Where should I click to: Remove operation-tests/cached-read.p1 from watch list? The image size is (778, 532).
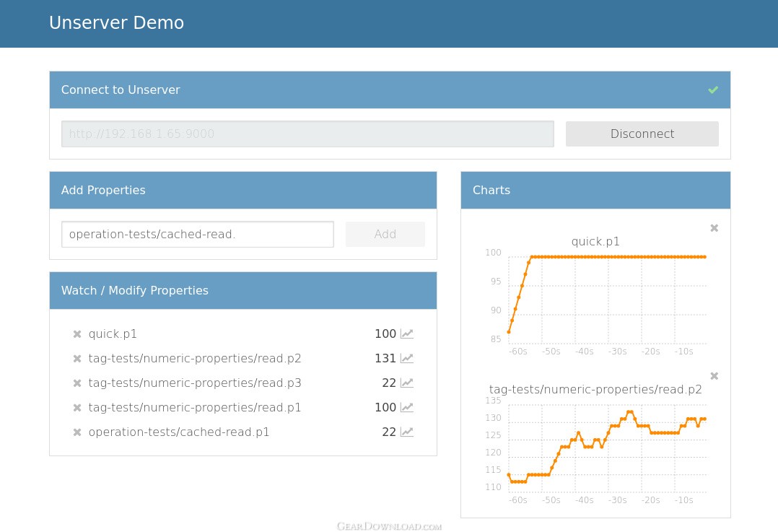77,432
